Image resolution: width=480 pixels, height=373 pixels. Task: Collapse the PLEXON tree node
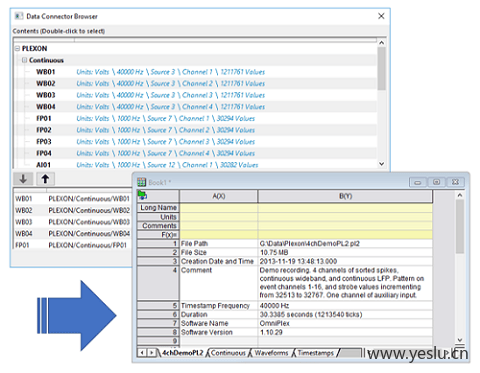point(17,49)
